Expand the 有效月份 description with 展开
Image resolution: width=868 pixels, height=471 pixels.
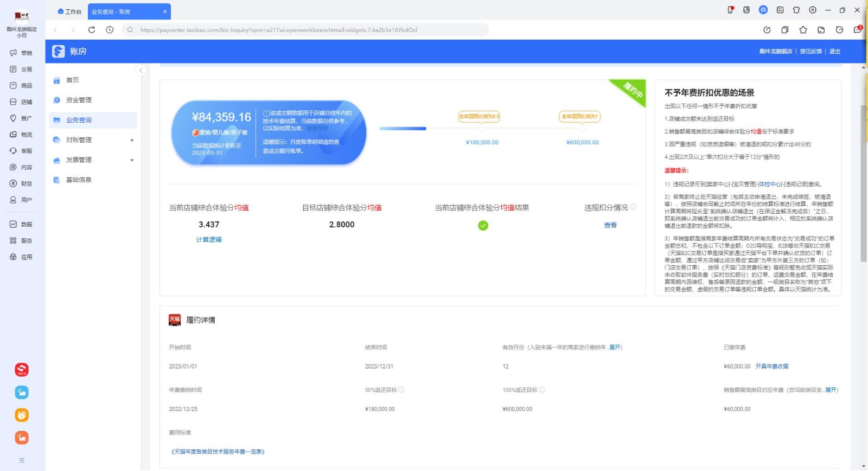[x=615, y=347]
